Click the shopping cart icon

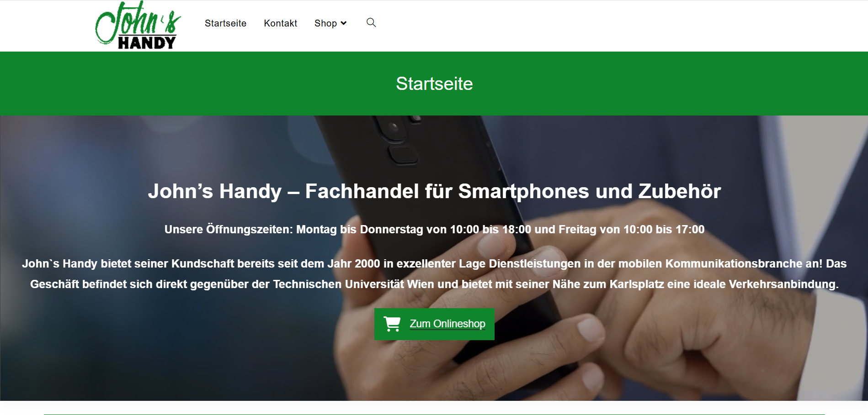point(392,324)
